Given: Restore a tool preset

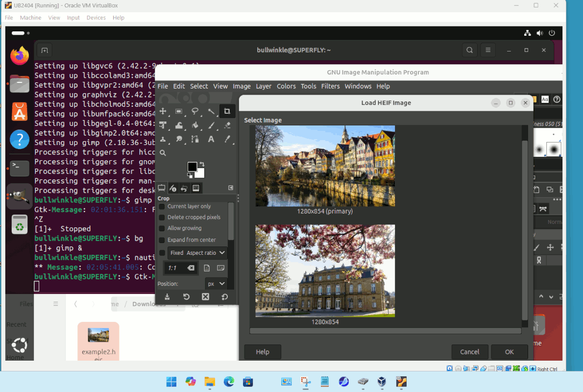Looking at the screenshot, I should 186,297.
